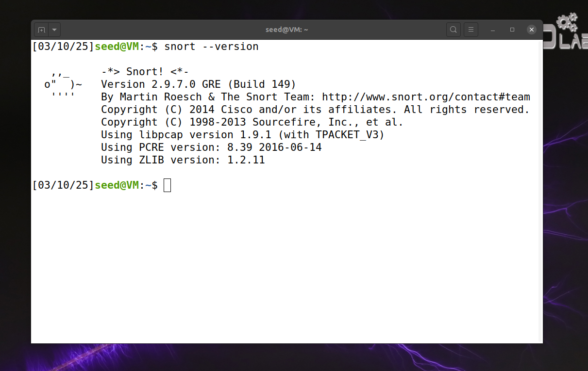The height and width of the screenshot is (371, 588).
Task: Click the ZLIB version 1.2.11 line
Action: (183, 160)
